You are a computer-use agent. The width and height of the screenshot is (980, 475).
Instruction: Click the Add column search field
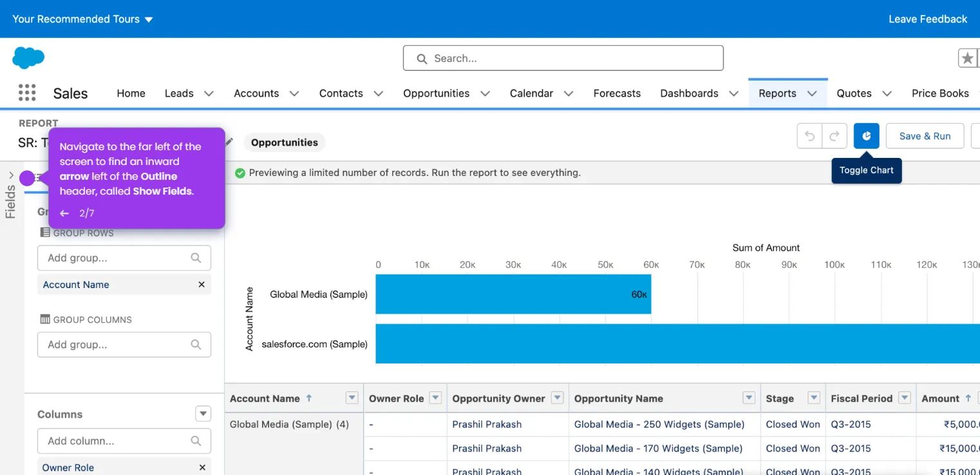124,441
